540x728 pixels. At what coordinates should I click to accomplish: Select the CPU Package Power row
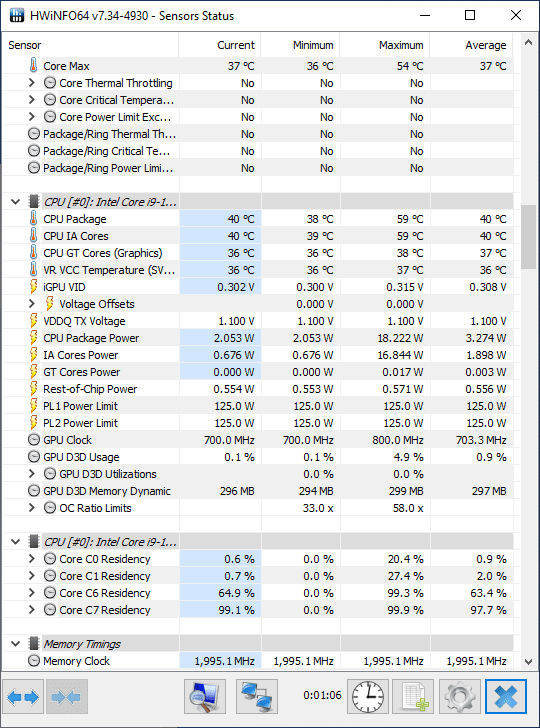click(x=258, y=338)
